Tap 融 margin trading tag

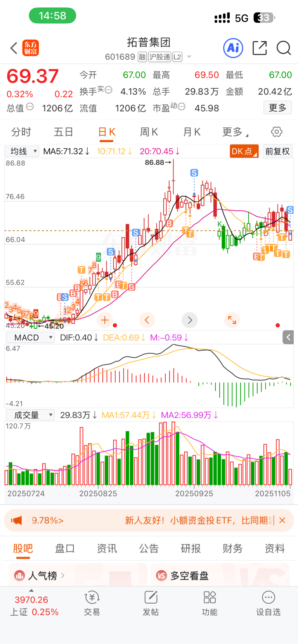pyautogui.click(x=142, y=57)
